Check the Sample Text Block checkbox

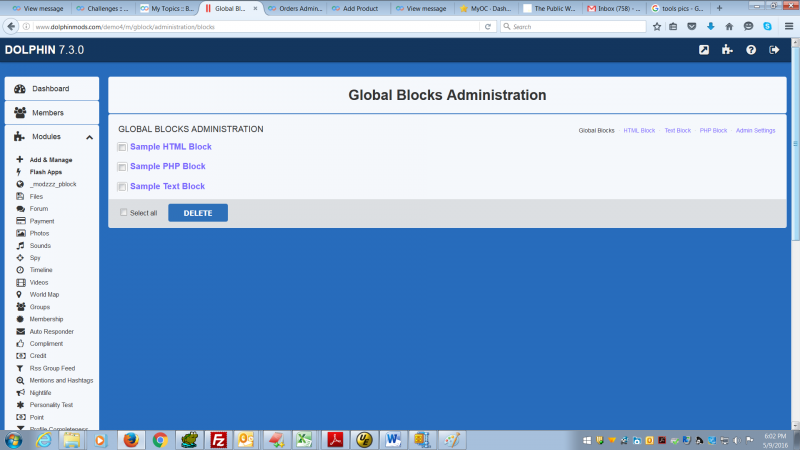[x=122, y=187]
